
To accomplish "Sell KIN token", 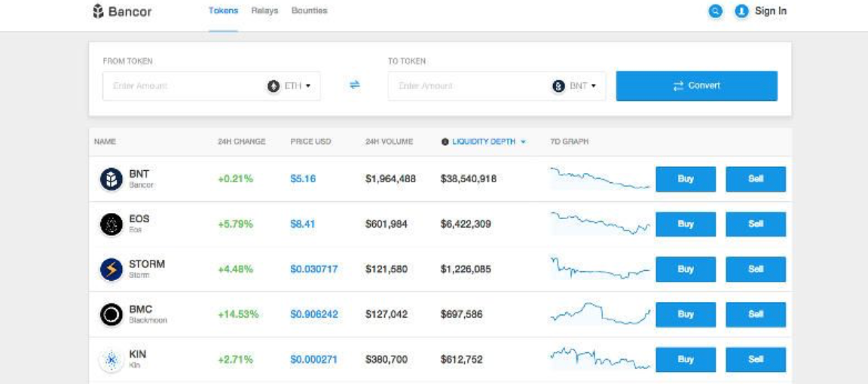I will coord(756,360).
